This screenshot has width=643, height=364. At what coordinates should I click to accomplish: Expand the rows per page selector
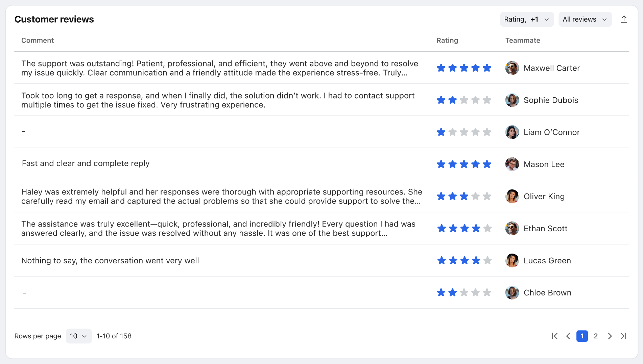tap(78, 336)
